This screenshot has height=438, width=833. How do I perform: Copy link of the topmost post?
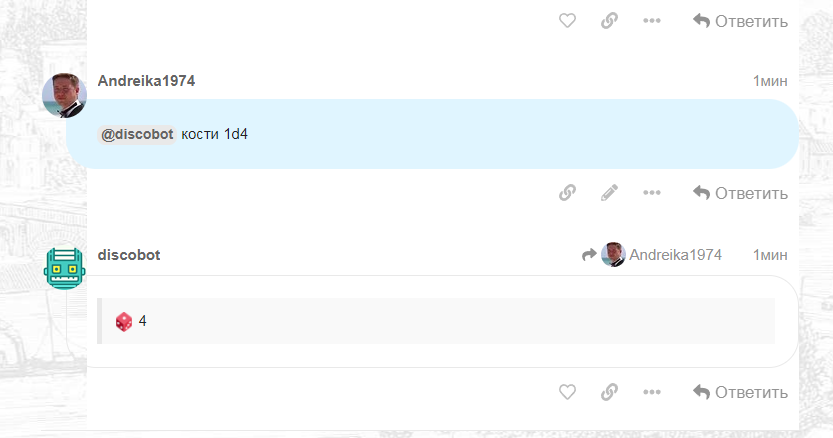609,21
